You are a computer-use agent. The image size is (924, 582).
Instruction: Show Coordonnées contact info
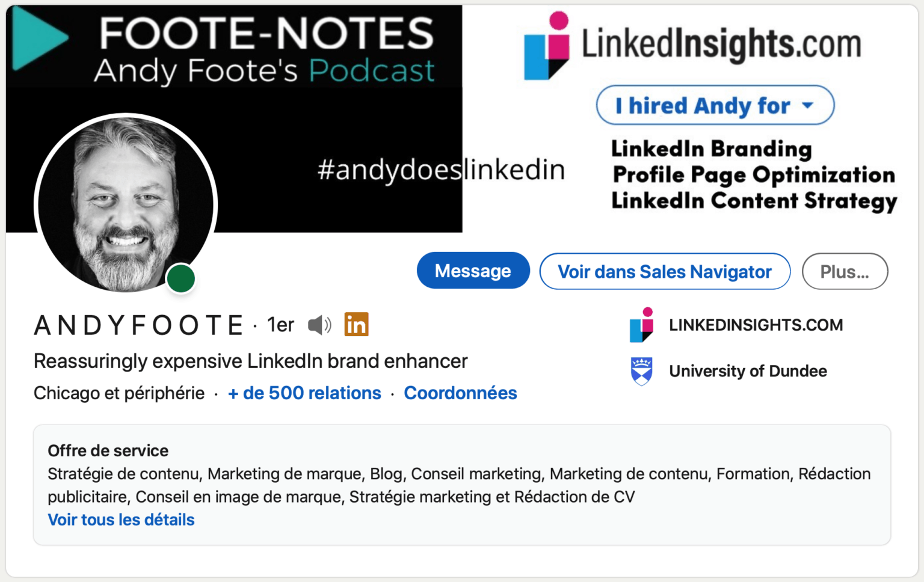click(x=460, y=393)
